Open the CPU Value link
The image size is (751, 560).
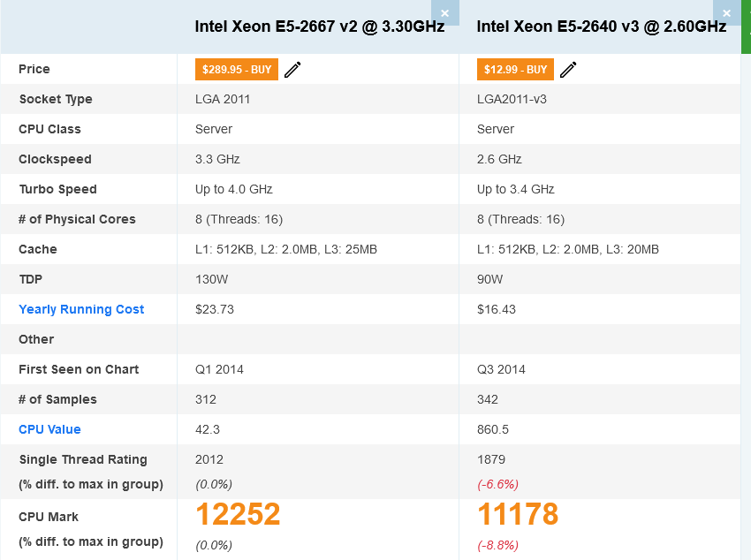click(49, 429)
